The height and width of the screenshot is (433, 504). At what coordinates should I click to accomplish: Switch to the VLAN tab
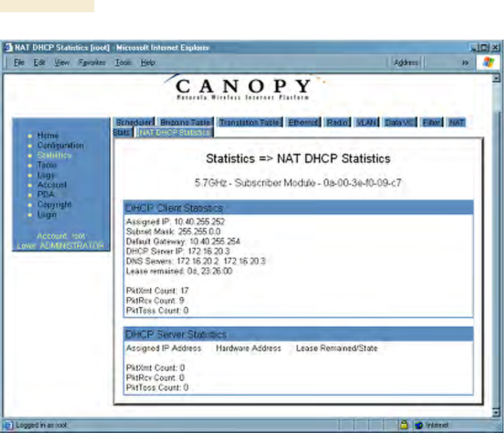(x=366, y=122)
